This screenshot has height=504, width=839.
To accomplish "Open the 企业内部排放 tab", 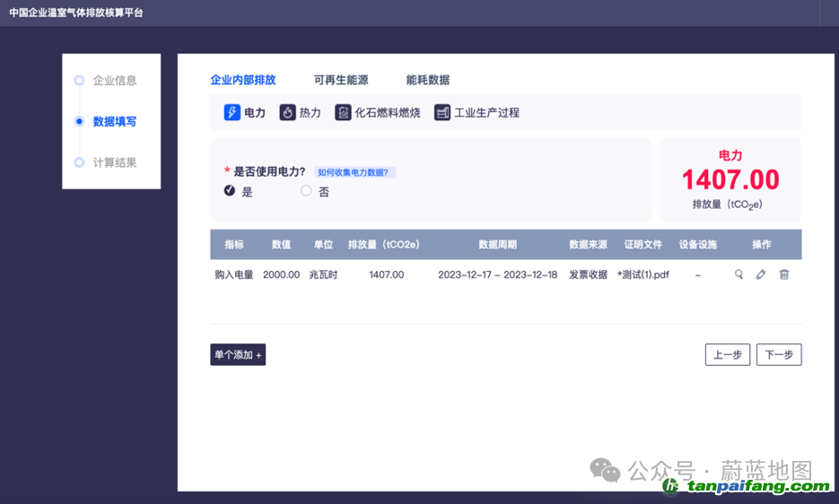I will [243, 81].
